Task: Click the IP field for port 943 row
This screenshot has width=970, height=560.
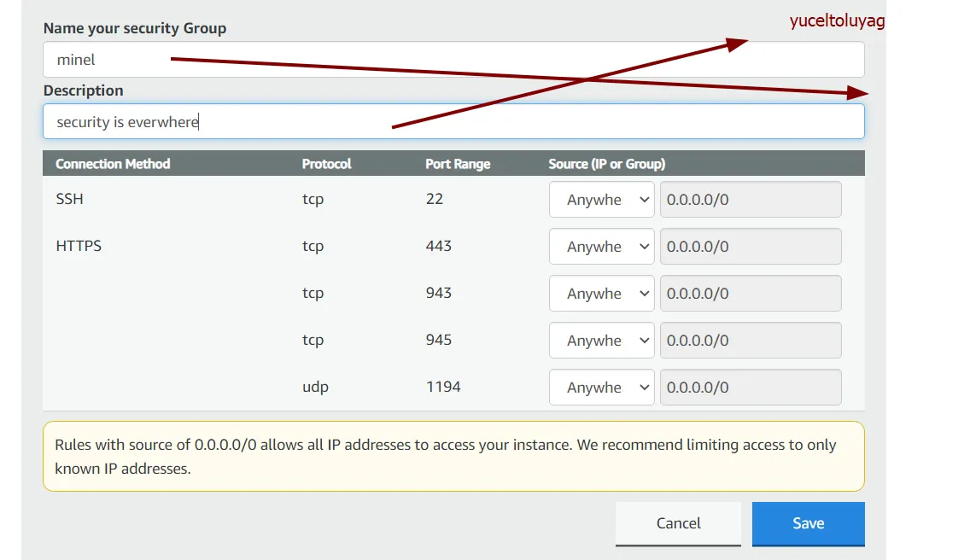Action: point(751,294)
